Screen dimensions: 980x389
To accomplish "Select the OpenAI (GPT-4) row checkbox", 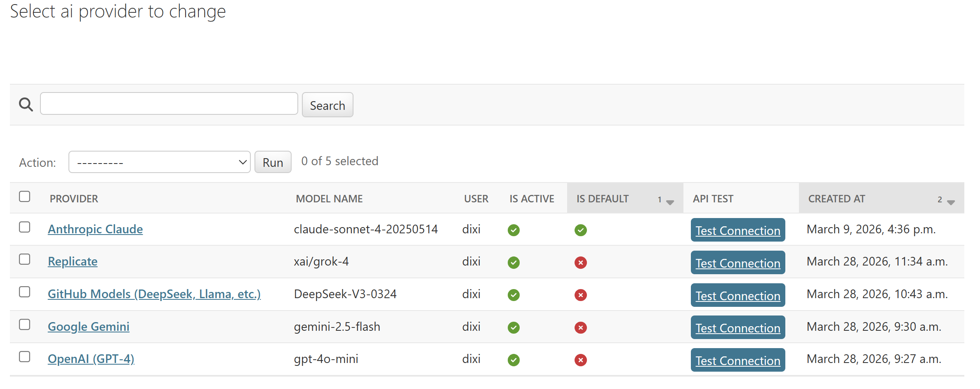I will [25, 356].
